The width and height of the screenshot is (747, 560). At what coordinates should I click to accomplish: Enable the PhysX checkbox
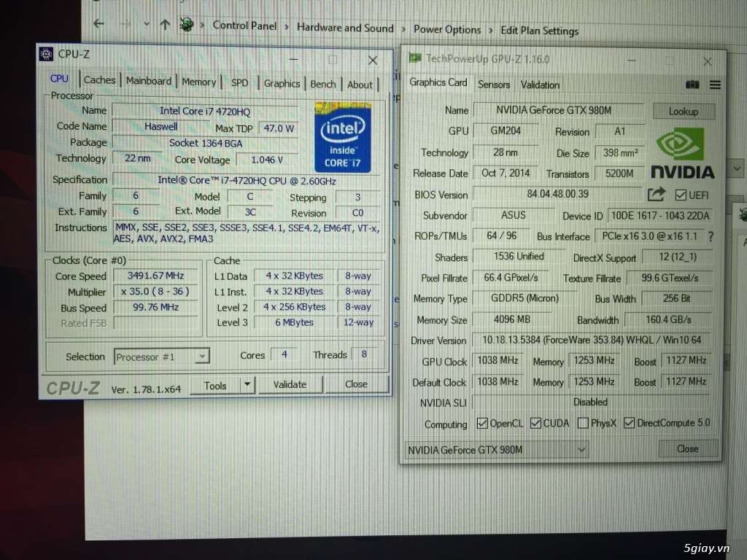(583, 423)
